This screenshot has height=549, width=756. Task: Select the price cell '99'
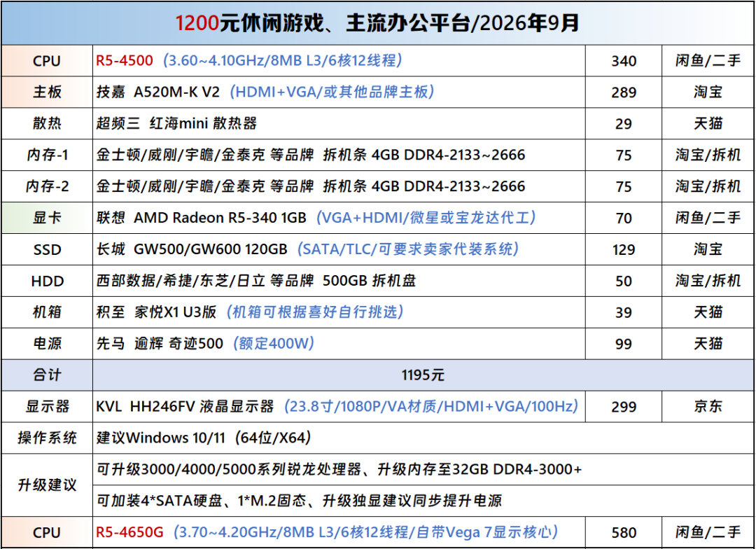point(624,344)
